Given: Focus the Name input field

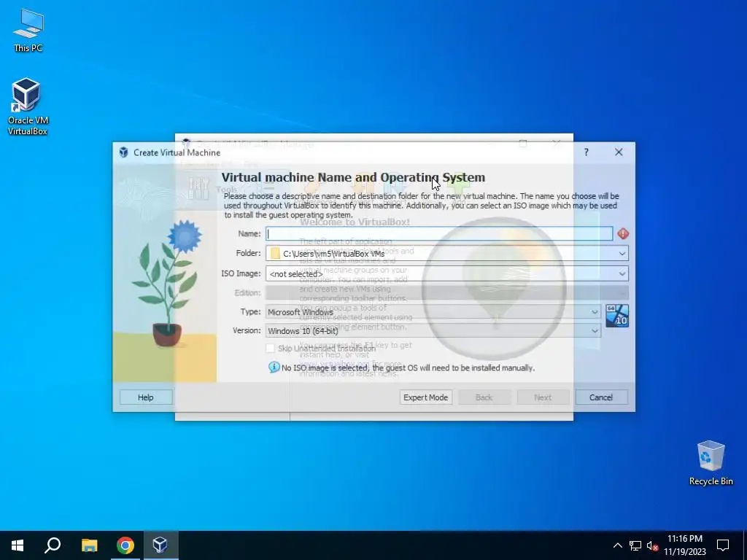Looking at the screenshot, I should 439,234.
